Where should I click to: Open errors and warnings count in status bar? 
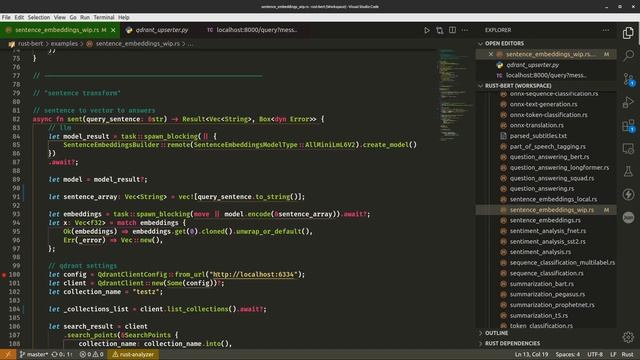pyautogui.click(x=91, y=354)
